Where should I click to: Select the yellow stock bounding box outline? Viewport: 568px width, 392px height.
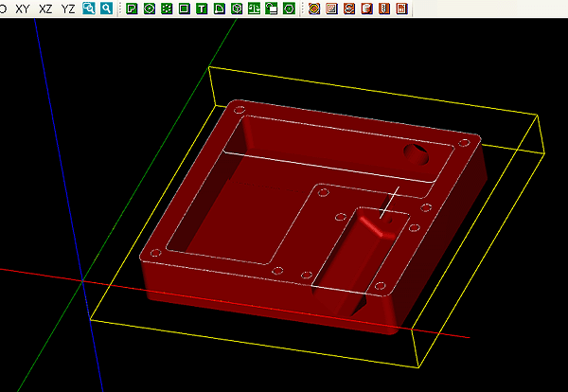click(317, 218)
